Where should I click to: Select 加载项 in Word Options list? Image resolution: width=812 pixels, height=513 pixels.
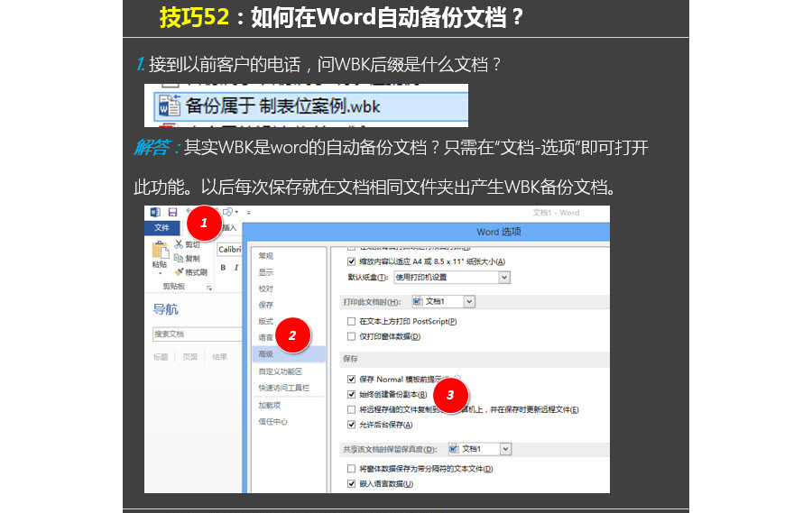tap(269, 406)
